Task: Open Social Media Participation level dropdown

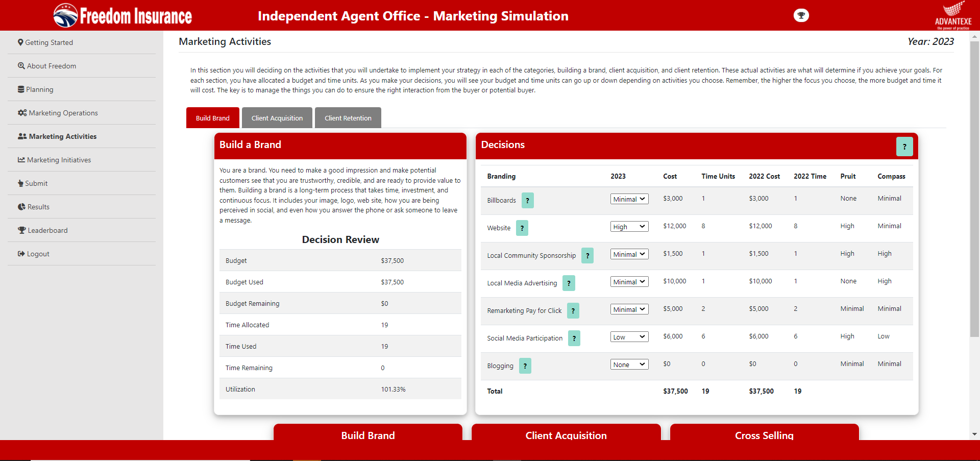Action: (x=629, y=337)
